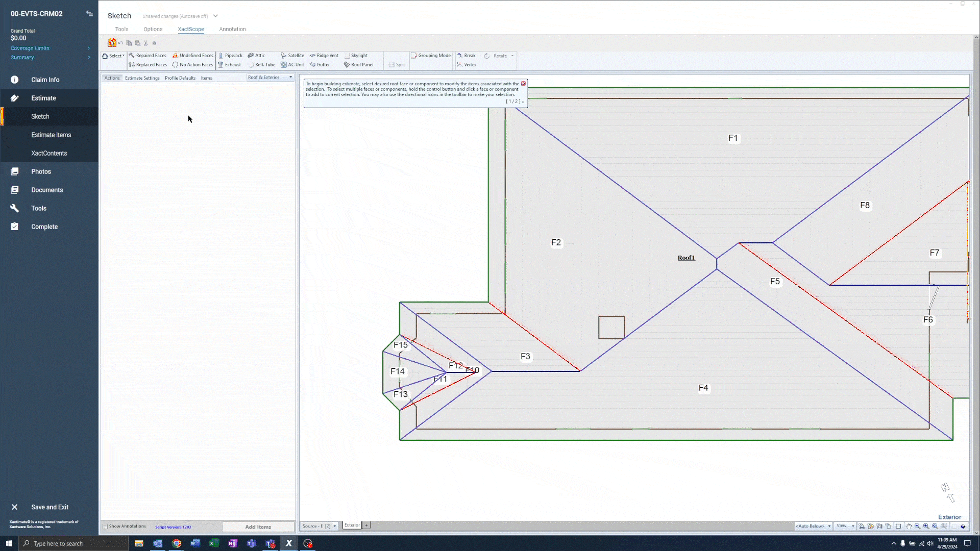Select the Gutter tool
Screen dimensions: 980x551
click(320, 65)
